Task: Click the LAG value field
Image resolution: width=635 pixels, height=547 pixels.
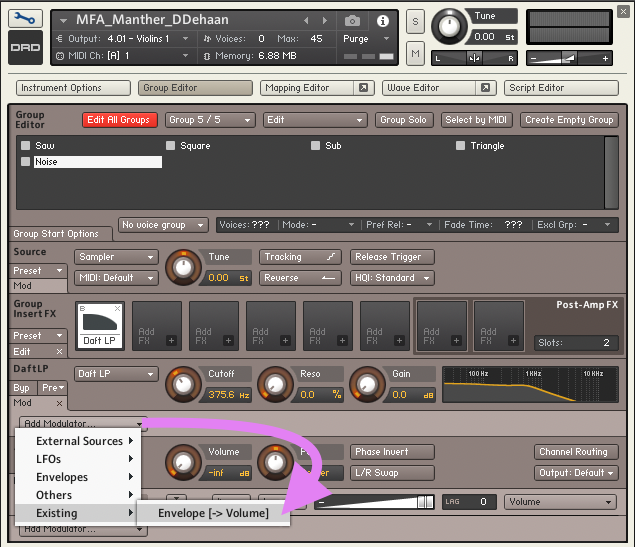Action: pos(482,502)
